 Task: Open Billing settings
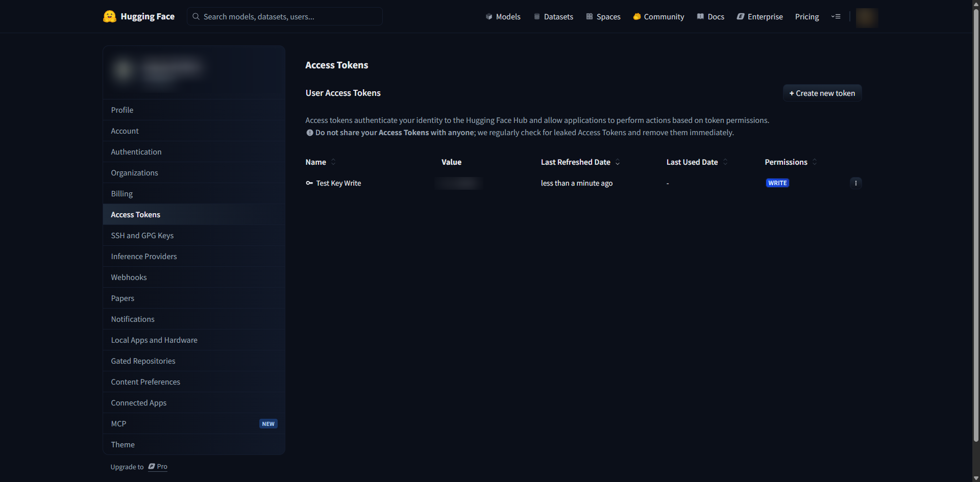(194, 193)
